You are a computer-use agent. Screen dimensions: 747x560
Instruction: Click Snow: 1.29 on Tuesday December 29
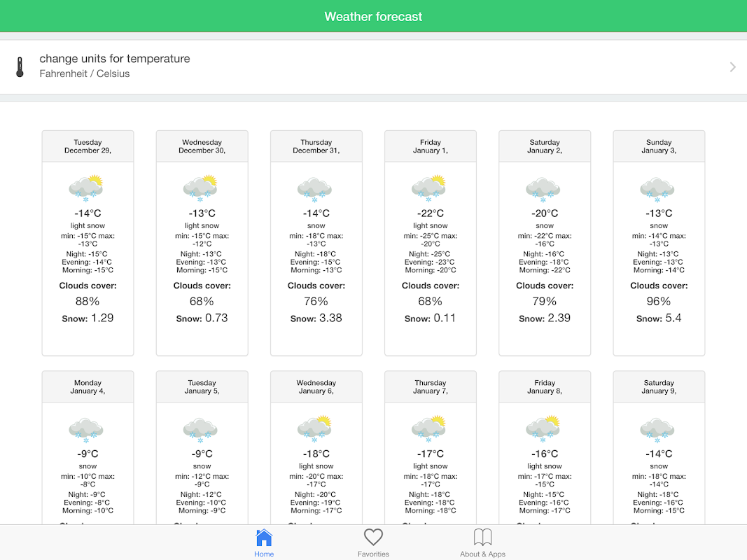point(88,318)
